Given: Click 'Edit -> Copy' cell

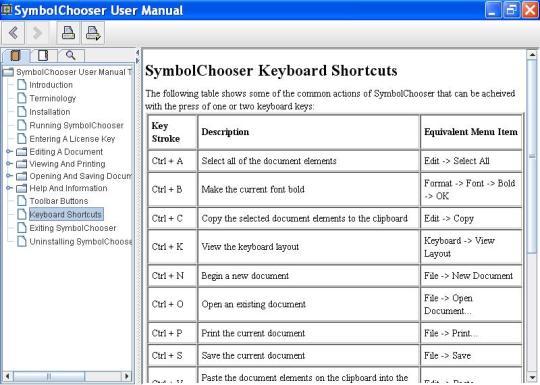Looking at the screenshot, I should coord(471,218).
